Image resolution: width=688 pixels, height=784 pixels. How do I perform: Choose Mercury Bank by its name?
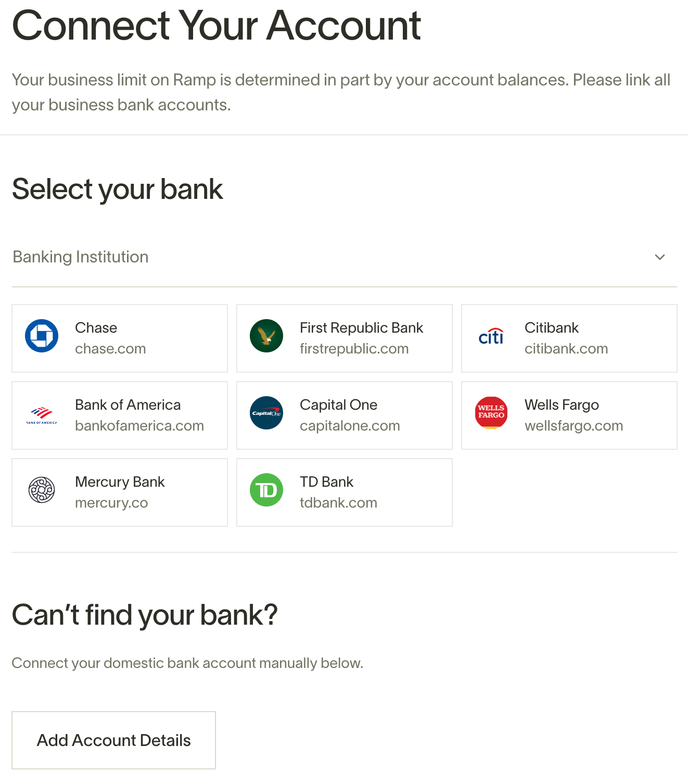(x=120, y=482)
